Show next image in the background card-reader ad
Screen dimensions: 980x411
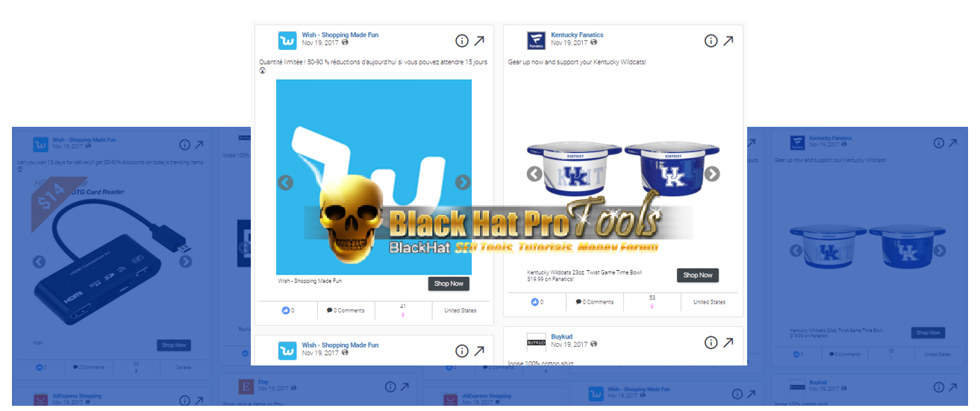coord(186,262)
